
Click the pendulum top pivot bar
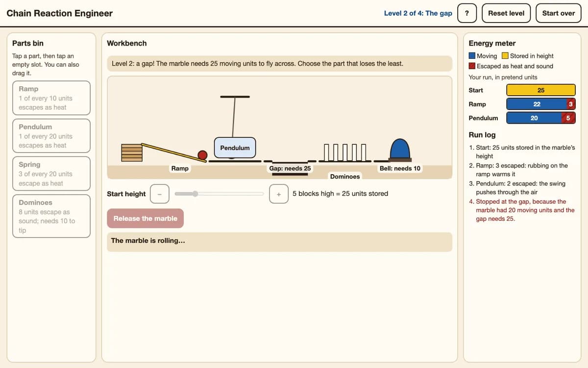click(x=235, y=97)
